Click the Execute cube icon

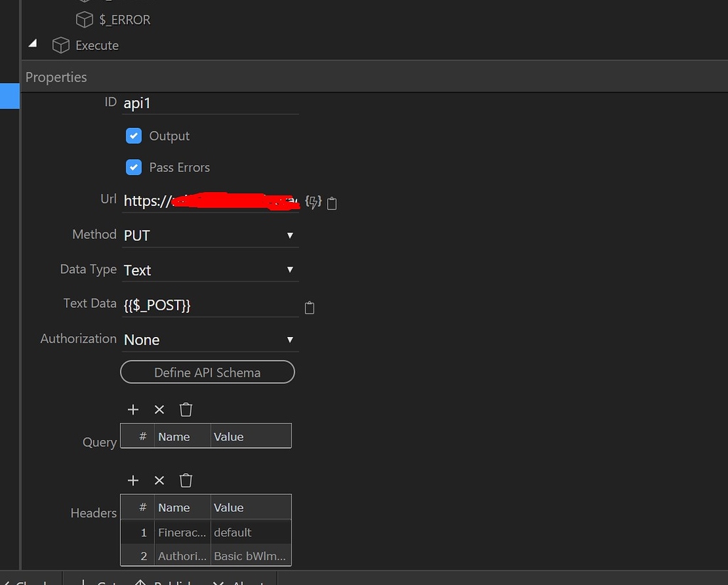[61, 45]
